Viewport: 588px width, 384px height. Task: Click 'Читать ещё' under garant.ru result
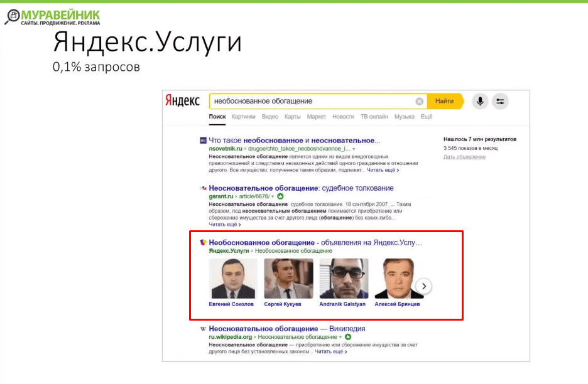[x=225, y=225]
